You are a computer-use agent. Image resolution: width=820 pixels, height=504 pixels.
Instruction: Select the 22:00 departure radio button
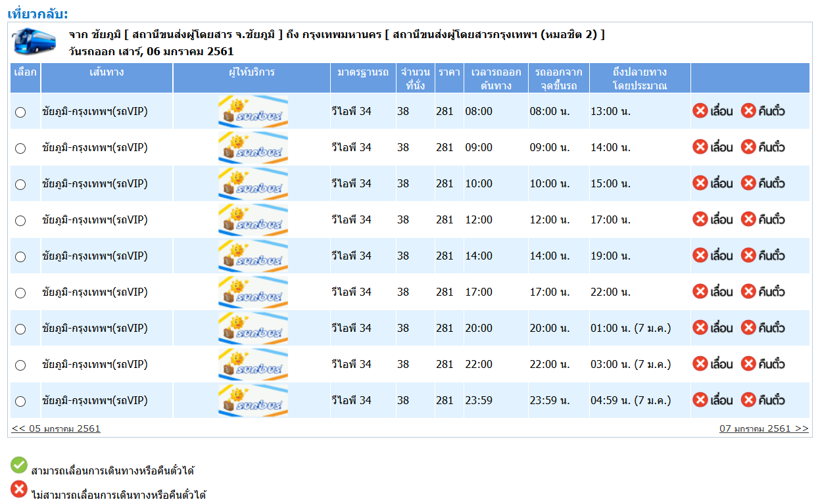20,365
